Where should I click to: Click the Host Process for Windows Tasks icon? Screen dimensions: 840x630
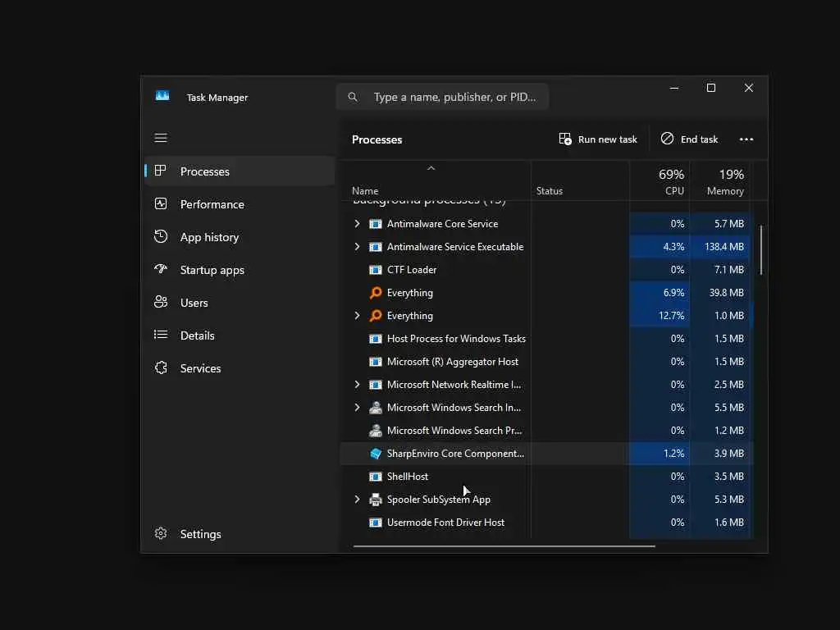click(x=376, y=339)
